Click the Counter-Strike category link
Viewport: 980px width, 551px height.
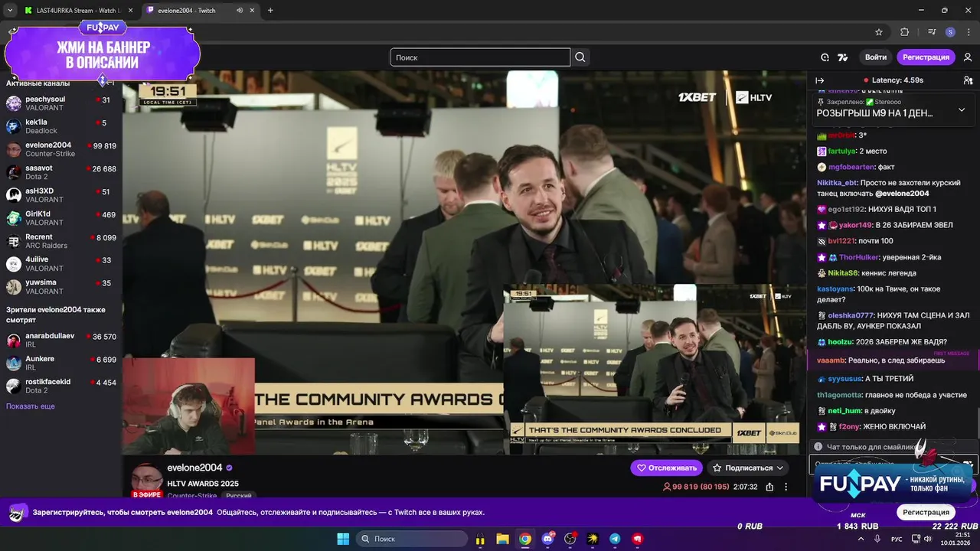pyautogui.click(x=192, y=496)
